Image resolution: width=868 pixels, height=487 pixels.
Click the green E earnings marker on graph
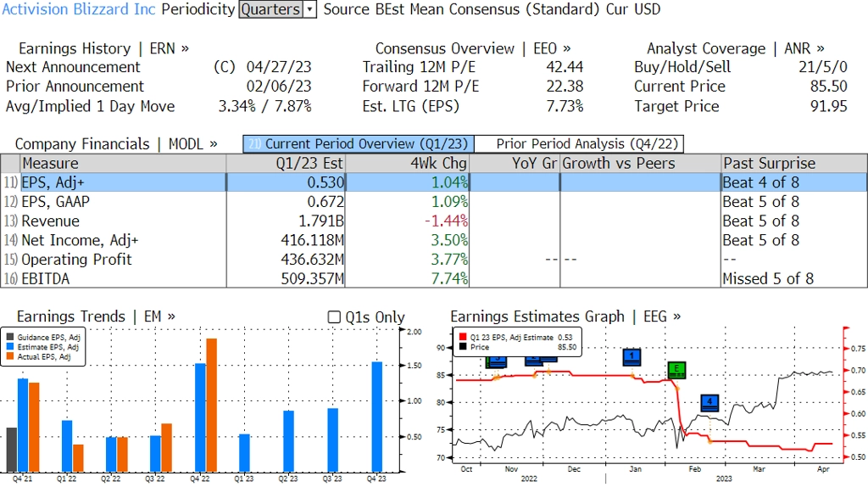pyautogui.click(x=676, y=370)
